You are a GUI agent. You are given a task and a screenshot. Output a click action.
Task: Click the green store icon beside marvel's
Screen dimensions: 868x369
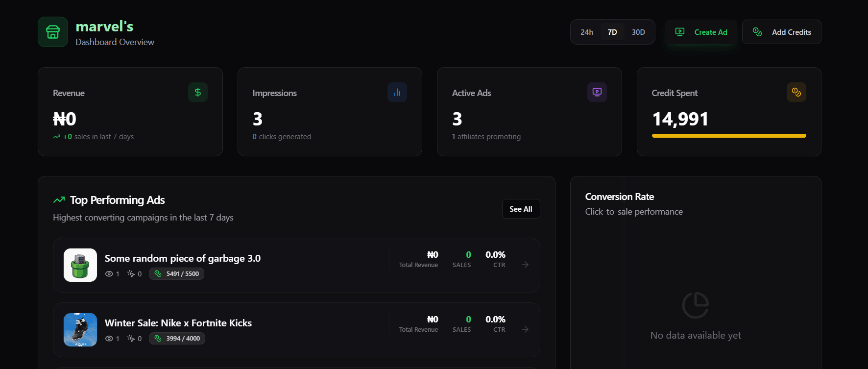pos(53,32)
